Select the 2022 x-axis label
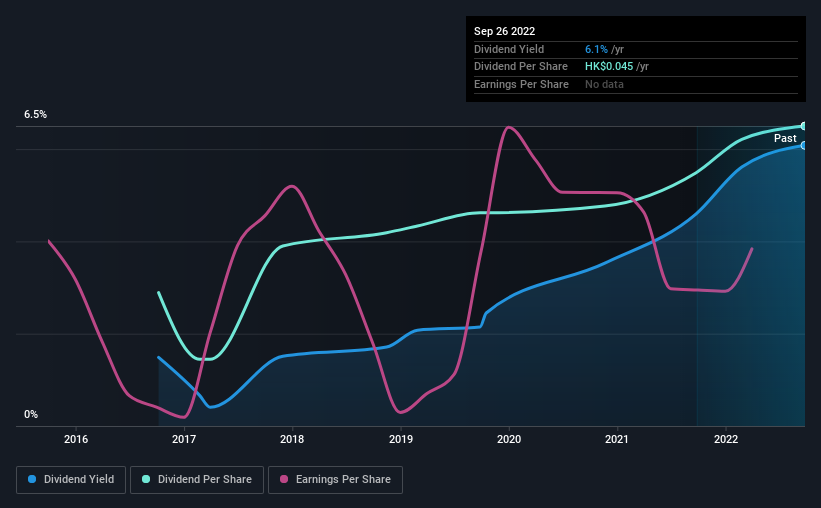Image resolution: width=821 pixels, height=508 pixels. pos(726,439)
